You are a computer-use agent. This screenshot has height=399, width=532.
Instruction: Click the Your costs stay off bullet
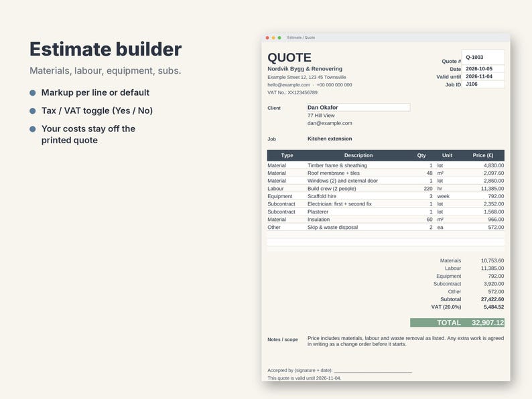pos(88,135)
